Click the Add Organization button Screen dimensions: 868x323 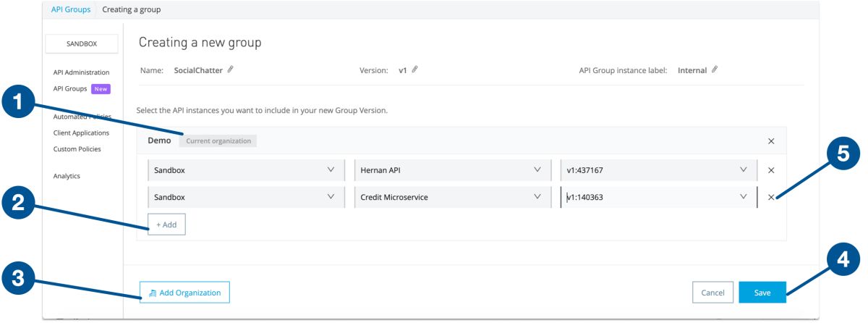pyautogui.click(x=184, y=293)
